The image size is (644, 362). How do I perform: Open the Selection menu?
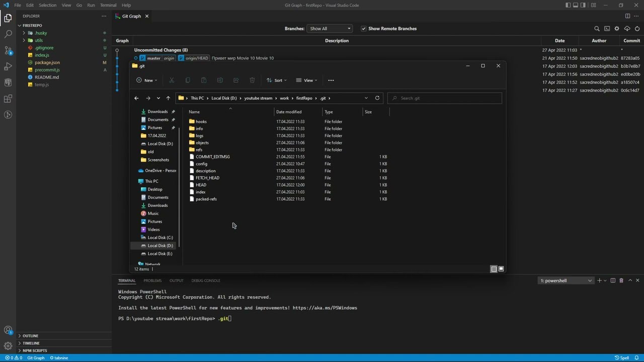point(47,5)
